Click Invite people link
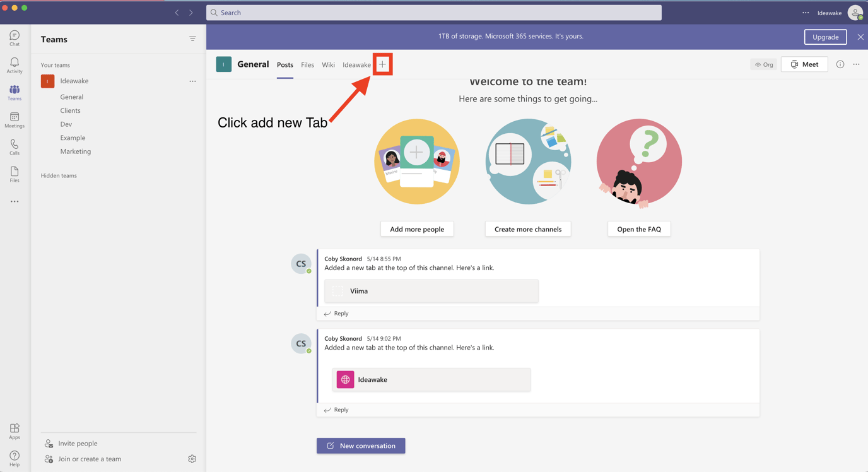This screenshot has width=868, height=472. pyautogui.click(x=78, y=444)
